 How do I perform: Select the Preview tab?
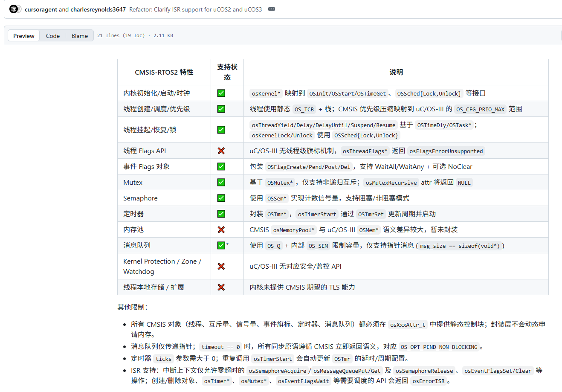[x=23, y=35]
